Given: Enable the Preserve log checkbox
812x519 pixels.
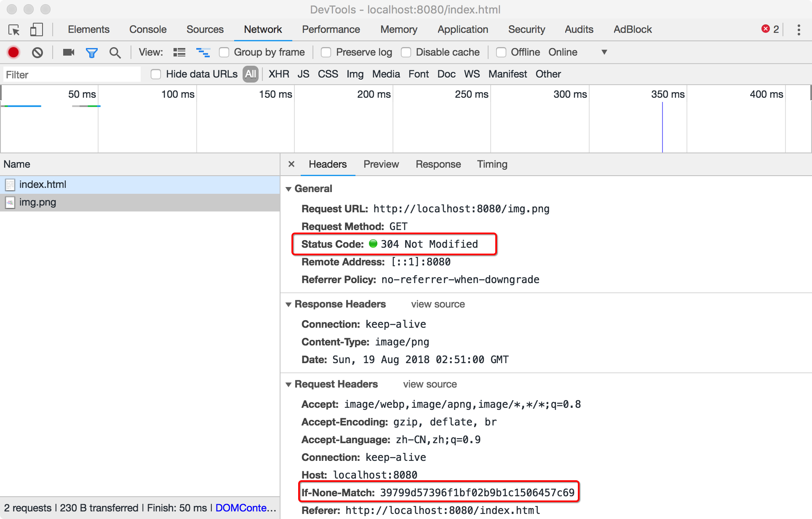Looking at the screenshot, I should click(x=326, y=52).
